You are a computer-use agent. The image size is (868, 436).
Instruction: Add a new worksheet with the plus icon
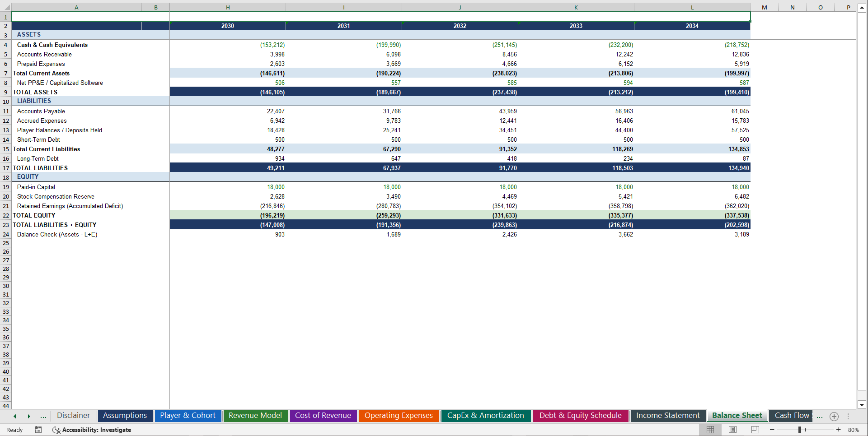[834, 416]
